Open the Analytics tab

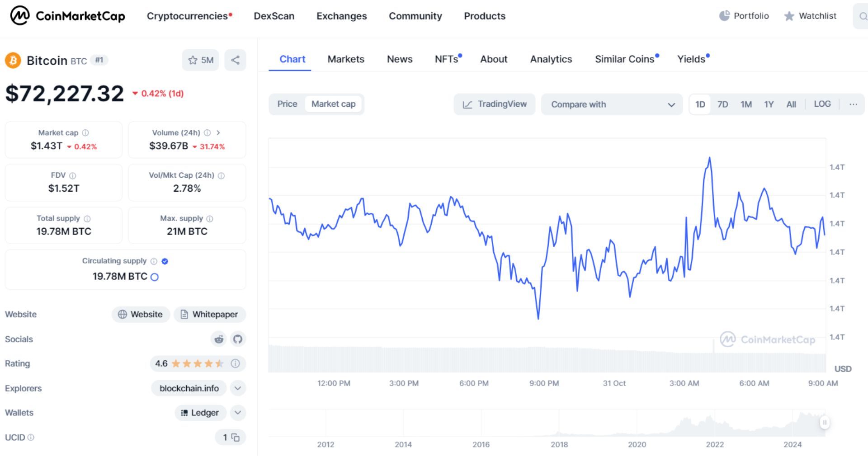click(551, 59)
